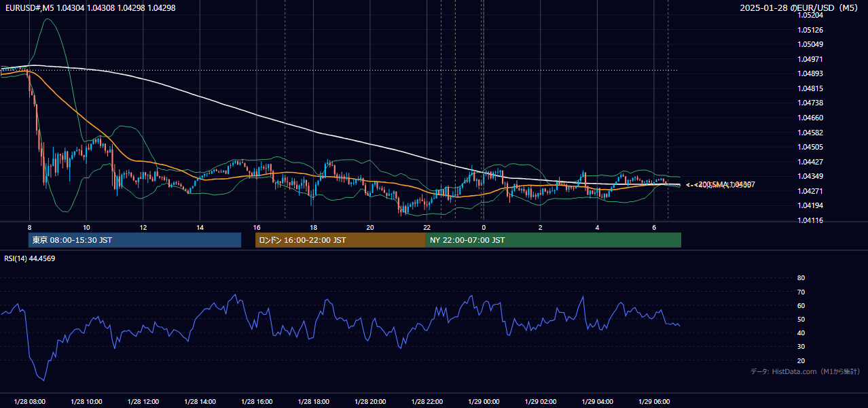The height and width of the screenshot is (408, 868).
Task: Click price axis value 1.04194
Action: click(x=810, y=205)
